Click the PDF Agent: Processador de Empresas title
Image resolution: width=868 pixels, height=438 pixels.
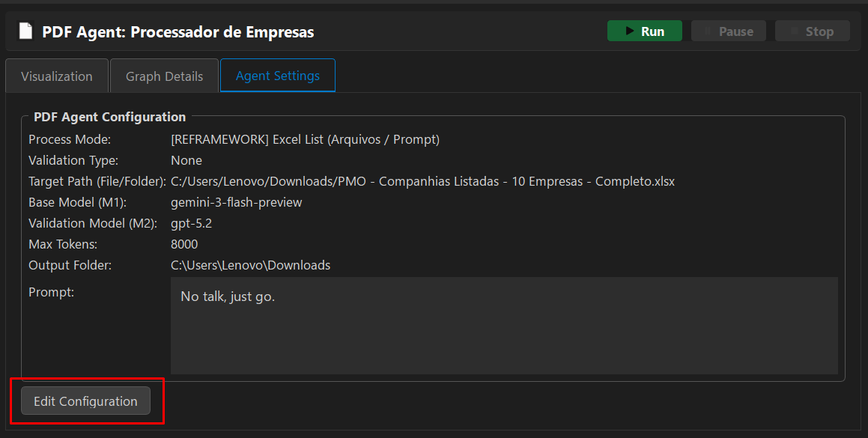[x=177, y=32]
